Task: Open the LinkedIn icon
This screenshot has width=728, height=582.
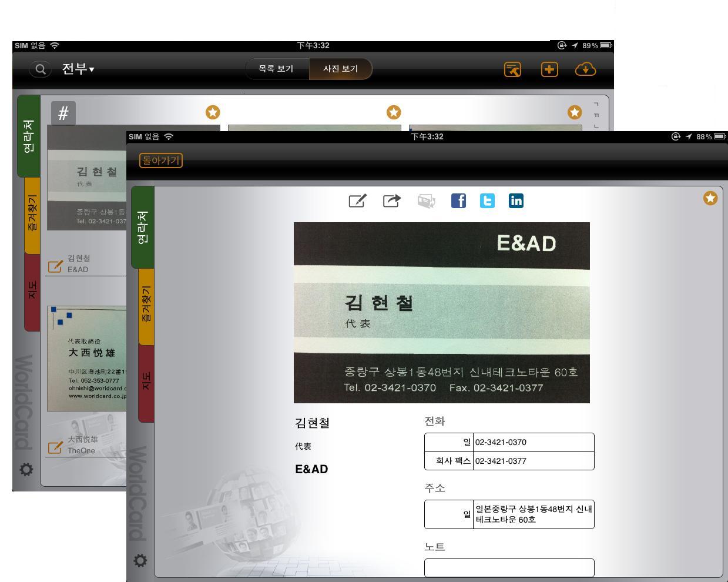Action: pyautogui.click(x=516, y=201)
